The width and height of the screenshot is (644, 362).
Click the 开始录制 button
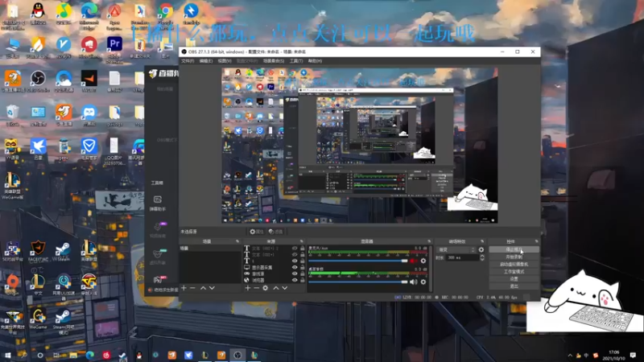[x=514, y=257]
